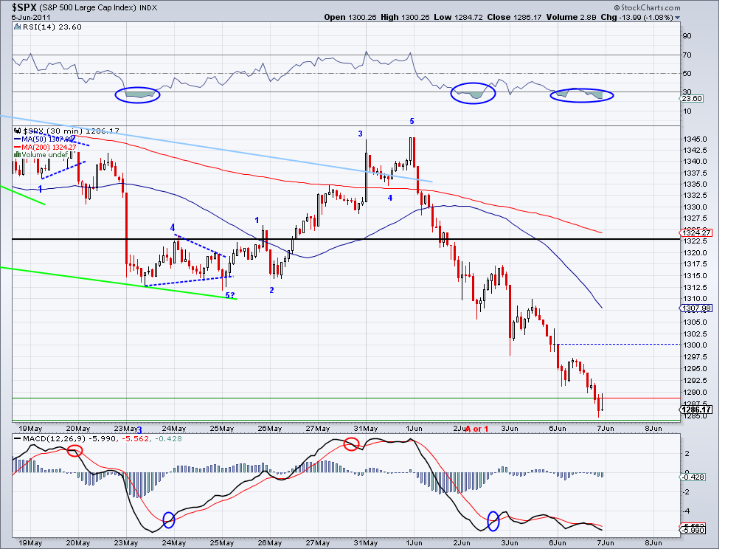Click the INDX exchange label
Screen dimensions: 756x549
[x=148, y=7]
